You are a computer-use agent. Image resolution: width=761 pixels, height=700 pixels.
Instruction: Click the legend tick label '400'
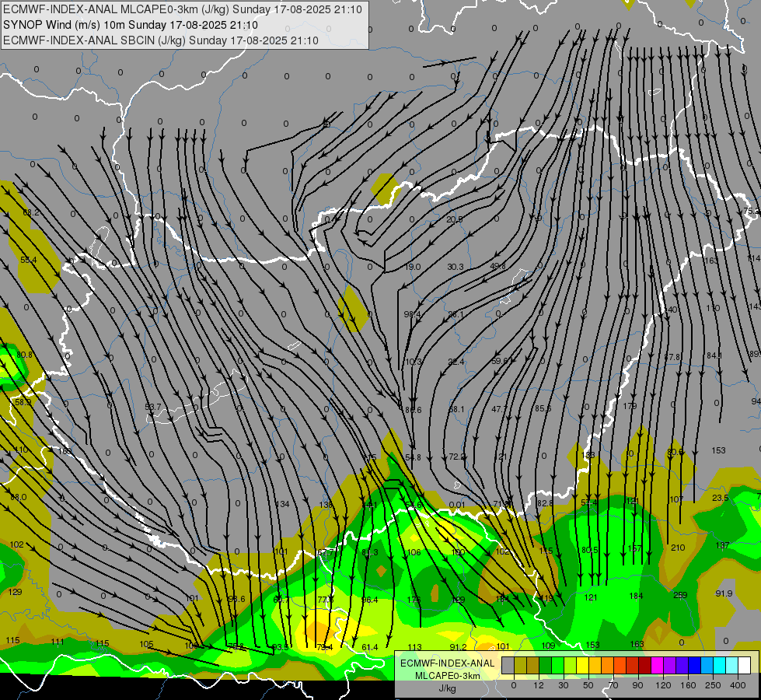click(738, 685)
